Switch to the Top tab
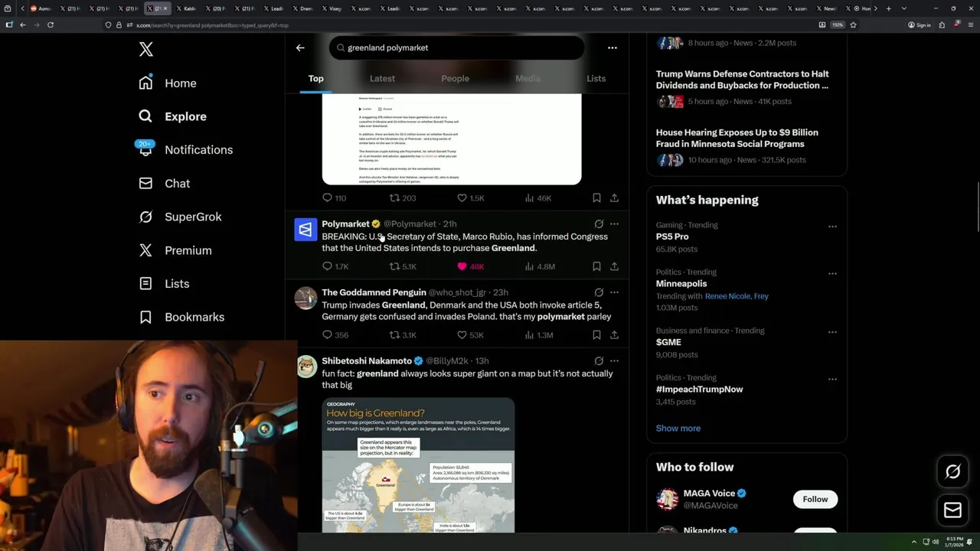 tap(315, 78)
